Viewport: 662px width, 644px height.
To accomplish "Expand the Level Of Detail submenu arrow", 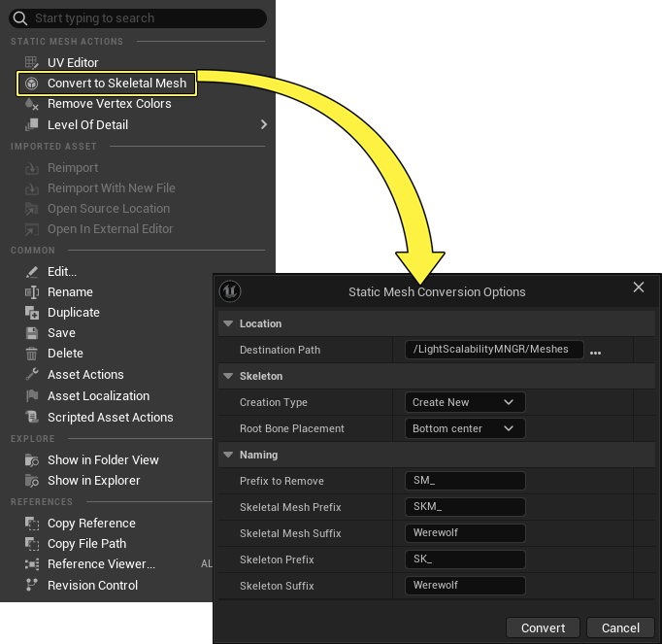I will tap(264, 124).
